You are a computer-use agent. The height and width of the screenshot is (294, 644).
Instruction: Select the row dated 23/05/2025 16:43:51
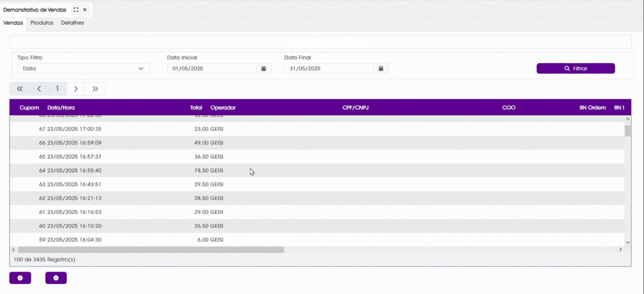click(x=317, y=184)
